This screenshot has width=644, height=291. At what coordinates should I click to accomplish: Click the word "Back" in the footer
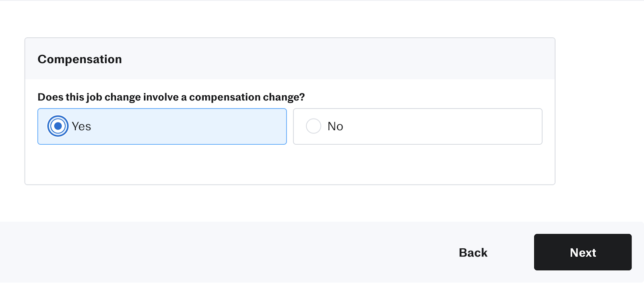(473, 252)
